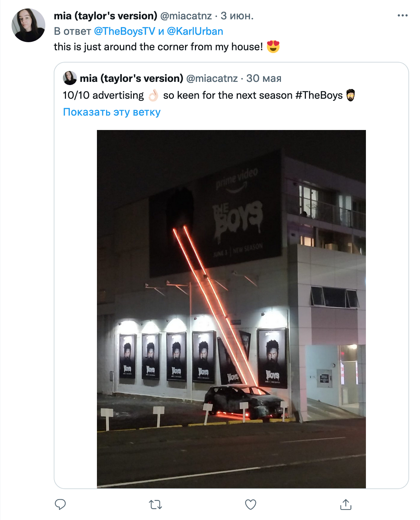Click the quoted tweet date "30 мая"
The width and height of the screenshot is (420, 520).
(264, 78)
